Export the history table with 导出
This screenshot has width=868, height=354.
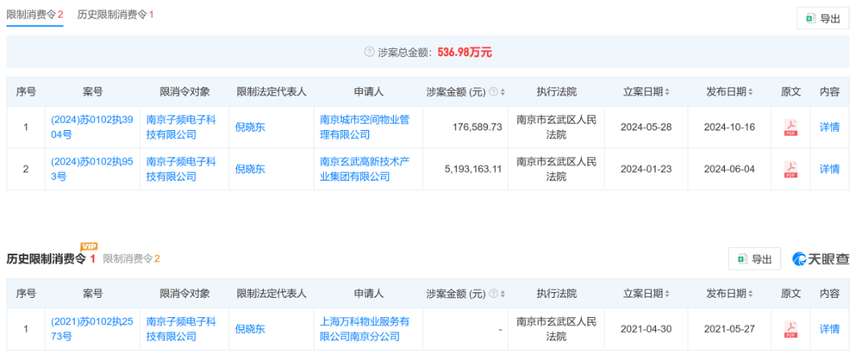(755, 258)
